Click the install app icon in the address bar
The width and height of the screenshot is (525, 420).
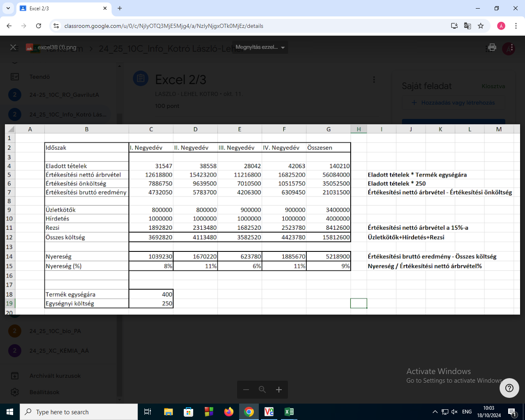tap(454, 26)
